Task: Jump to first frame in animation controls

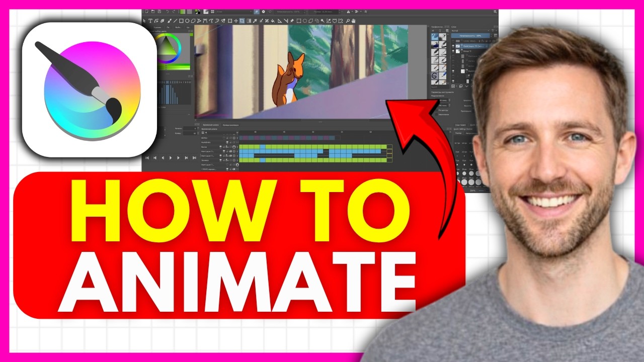Action: tap(147, 158)
